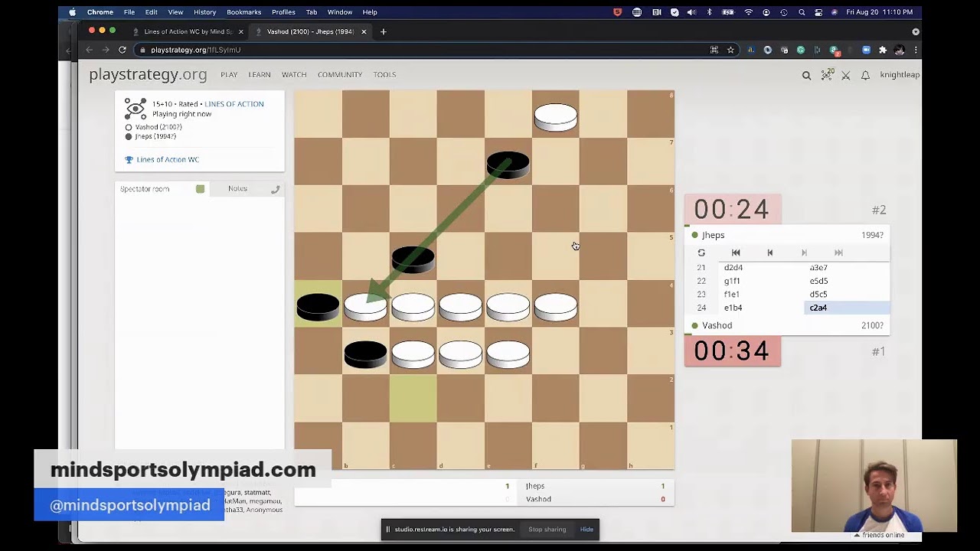Screen dimensions: 980x551
Task: Click Jheps name above the move list
Action: click(x=713, y=235)
